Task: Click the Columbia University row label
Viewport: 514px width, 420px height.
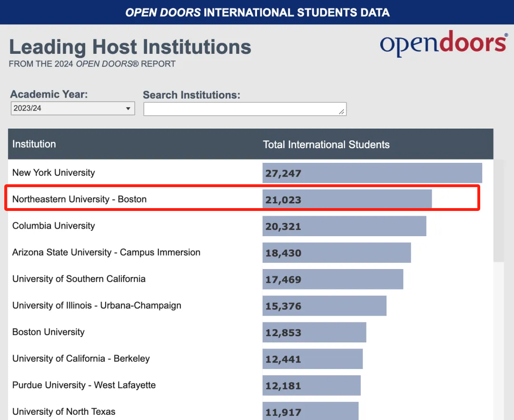Action: pyautogui.click(x=53, y=226)
